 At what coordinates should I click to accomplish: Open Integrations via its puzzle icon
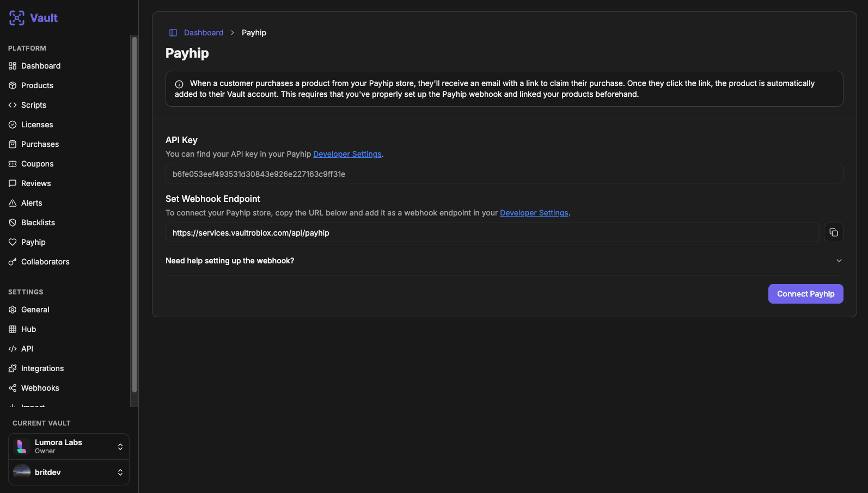[x=13, y=368]
